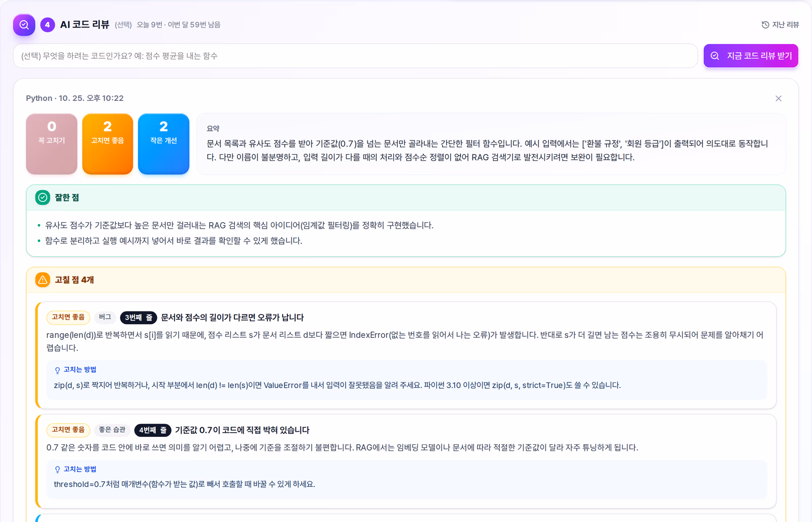Screen dimensions: 812x522
Task: Click the 좋은 습관 category tag
Action: coord(112,430)
